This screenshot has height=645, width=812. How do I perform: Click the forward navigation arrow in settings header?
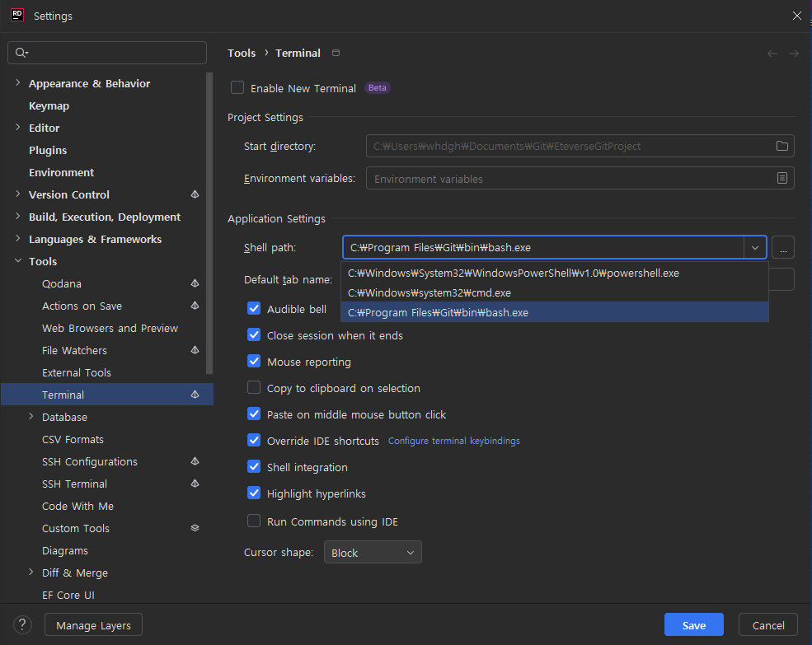(x=793, y=53)
